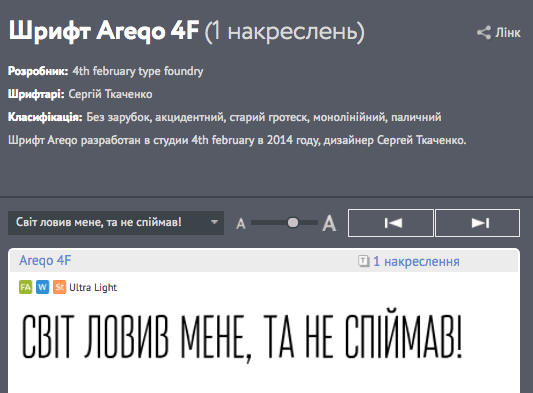Click classification паличний
This screenshot has height=393, width=533.
click(416, 117)
